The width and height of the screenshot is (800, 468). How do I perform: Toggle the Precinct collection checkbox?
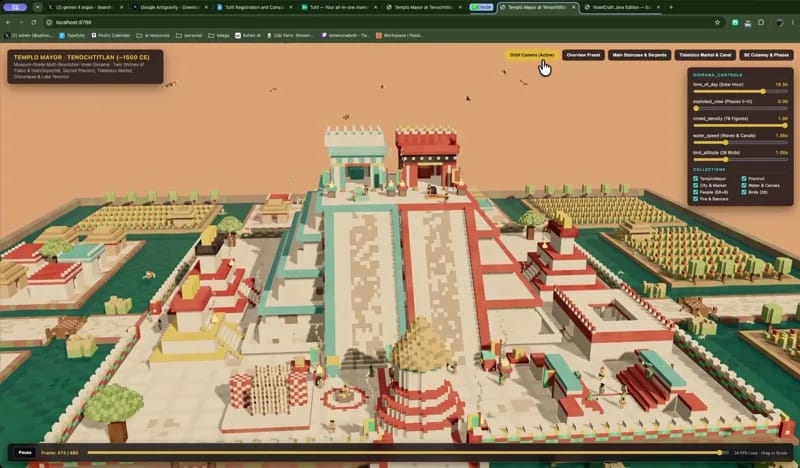coord(744,179)
